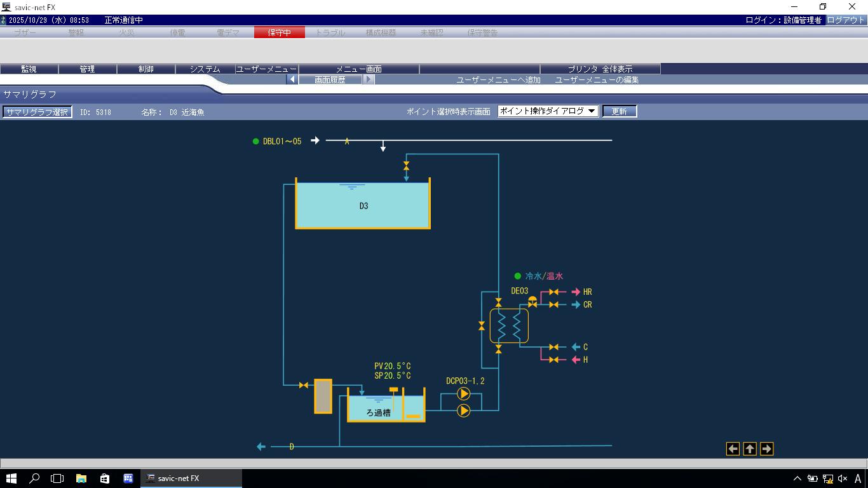Go forward in 画面履歴 with right arrow
Image resolution: width=868 pixels, height=488 pixels.
pos(369,79)
